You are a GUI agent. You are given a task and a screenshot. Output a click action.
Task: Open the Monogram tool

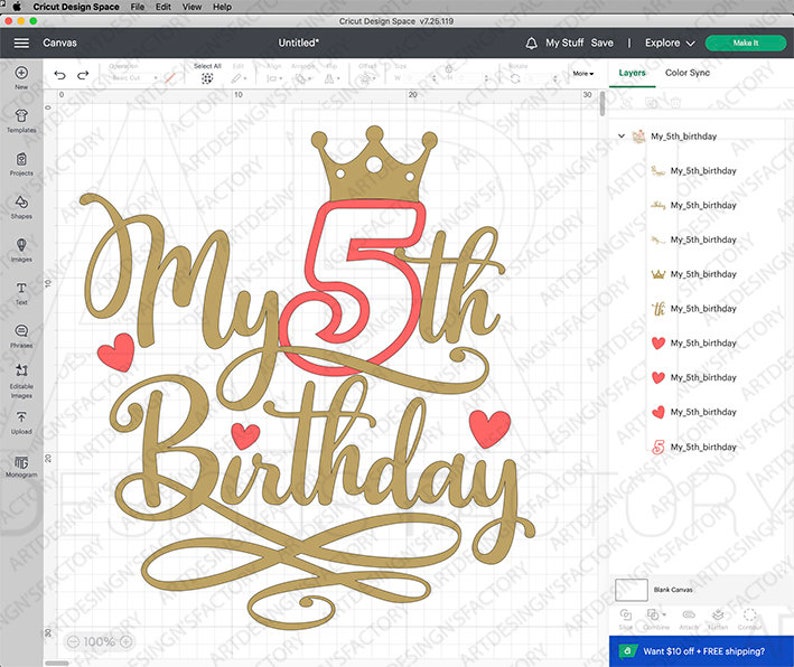(x=21, y=466)
